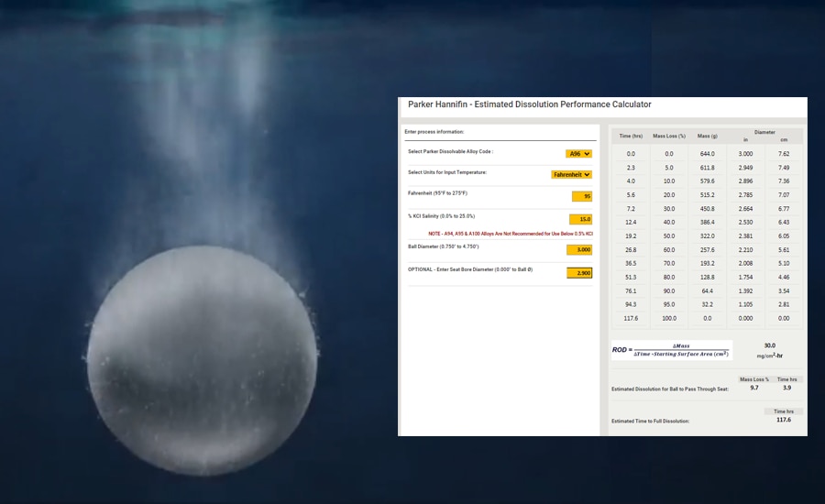This screenshot has width=825, height=504.
Task: Click the Fahrenheit temperature input field
Action: pos(581,196)
